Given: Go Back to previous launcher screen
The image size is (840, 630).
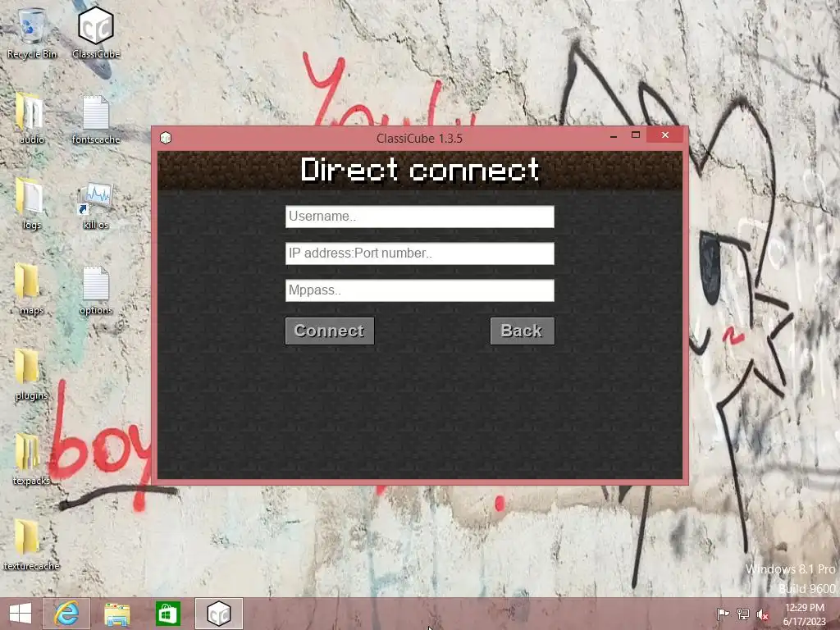Looking at the screenshot, I should pyautogui.click(x=523, y=331).
